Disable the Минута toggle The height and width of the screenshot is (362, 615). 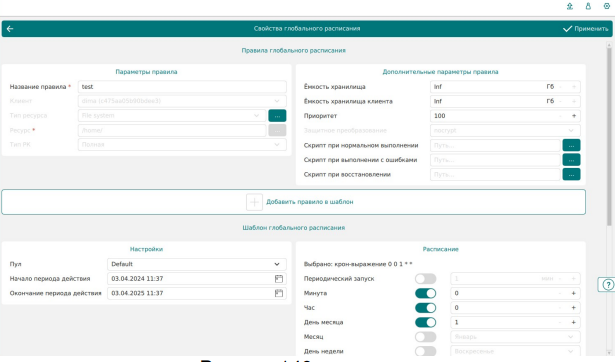(426, 293)
